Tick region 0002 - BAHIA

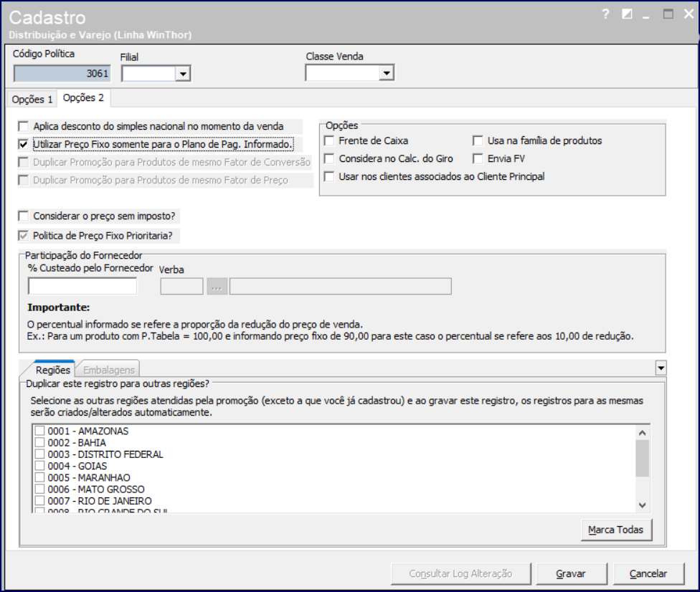(39, 442)
